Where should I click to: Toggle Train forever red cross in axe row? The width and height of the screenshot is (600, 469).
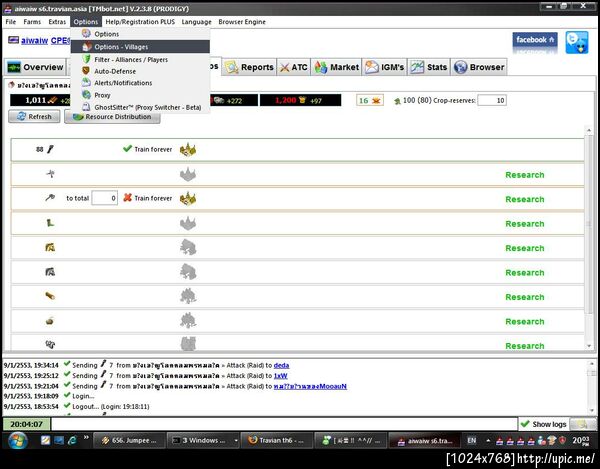[127, 198]
